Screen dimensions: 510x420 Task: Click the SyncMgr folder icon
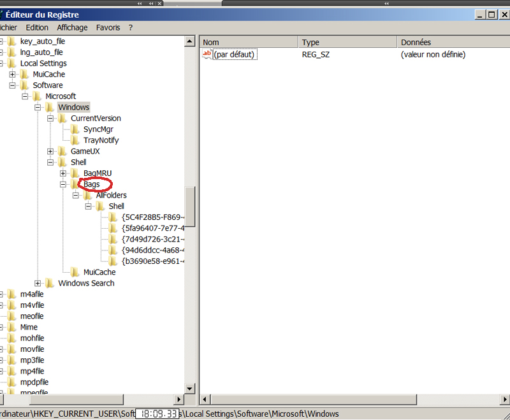coord(75,129)
